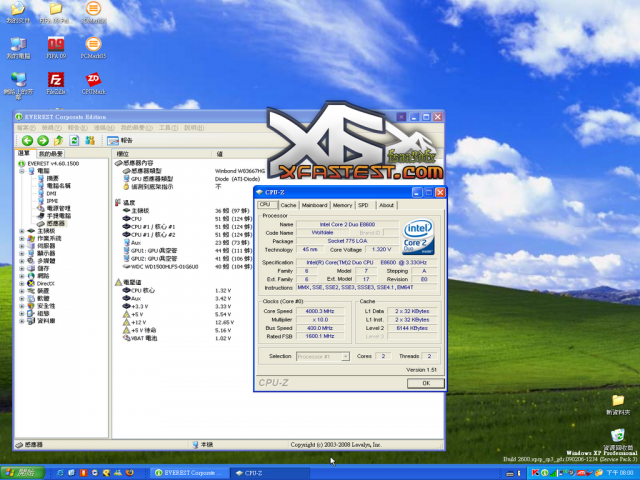This screenshot has height=480, width=640.
Task: Expand the 顯示器 Display tree node
Action: point(22,253)
